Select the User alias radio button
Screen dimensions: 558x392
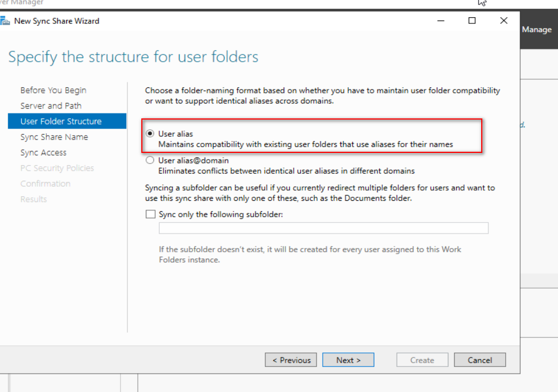(x=150, y=133)
